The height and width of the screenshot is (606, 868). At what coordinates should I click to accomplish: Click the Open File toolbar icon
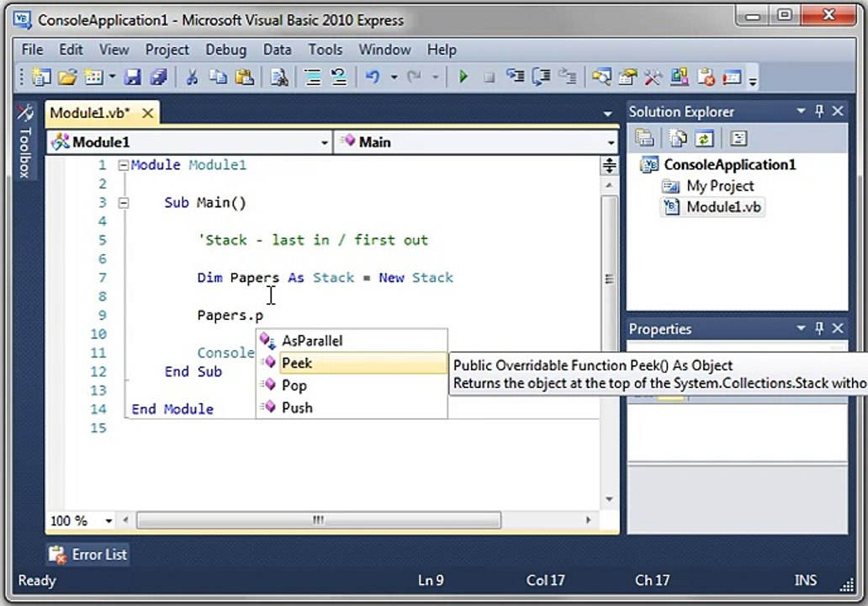67,77
